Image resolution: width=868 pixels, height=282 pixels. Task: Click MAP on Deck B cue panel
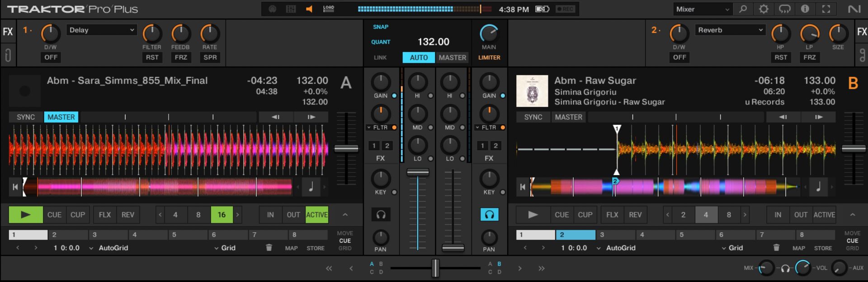[x=799, y=248]
